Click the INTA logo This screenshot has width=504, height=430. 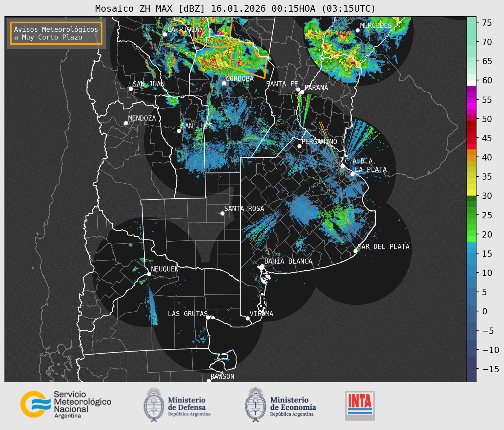[x=360, y=405]
